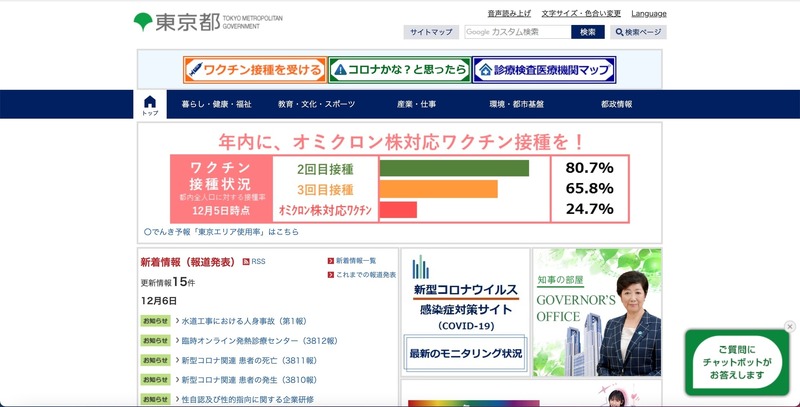
Task: Open the RSS feed icon
Action: 246,261
